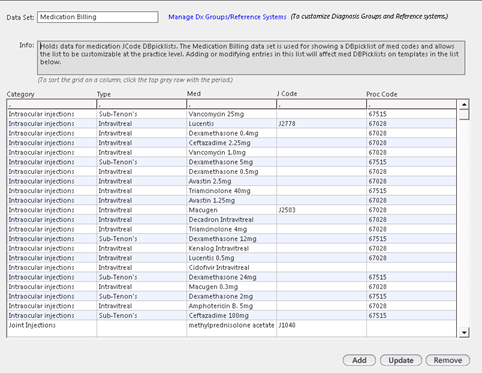Select the Dexamethasone 0.4mg row
The width and height of the screenshot is (482, 373).
click(232, 133)
